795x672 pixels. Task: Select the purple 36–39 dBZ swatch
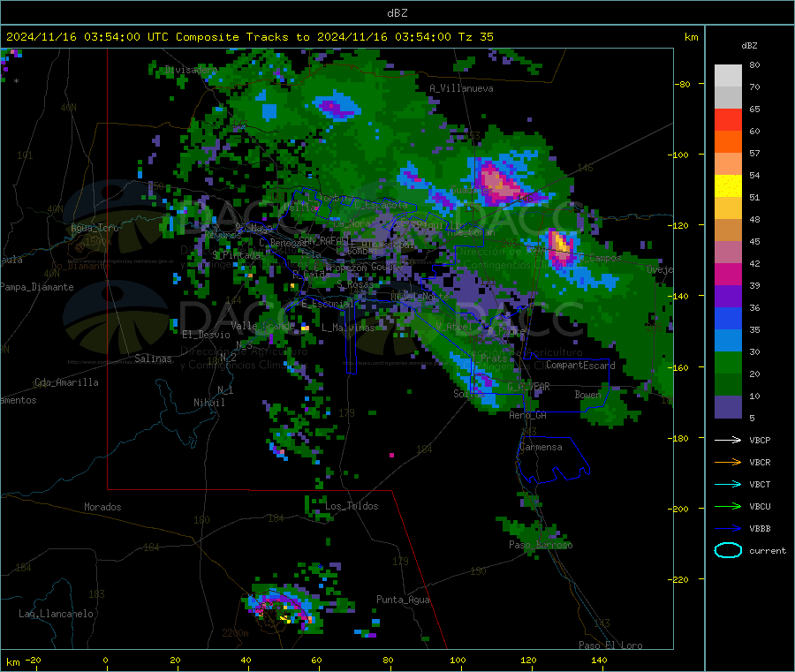728,297
